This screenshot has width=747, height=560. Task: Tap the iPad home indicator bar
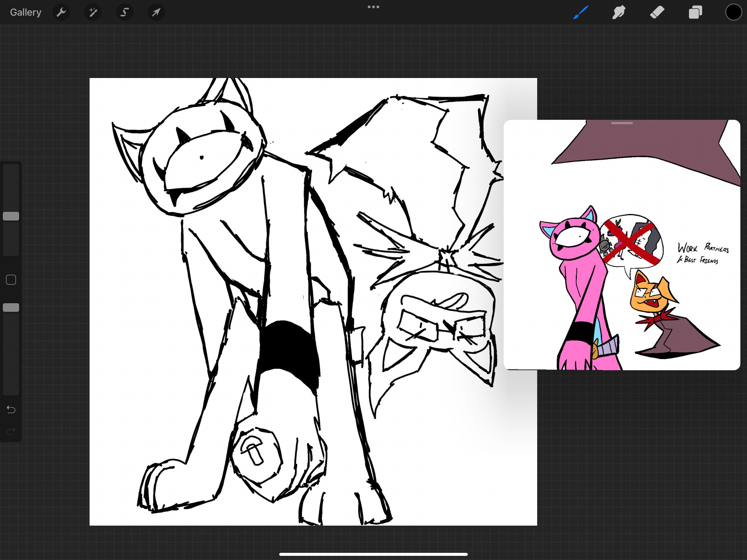(x=373, y=554)
